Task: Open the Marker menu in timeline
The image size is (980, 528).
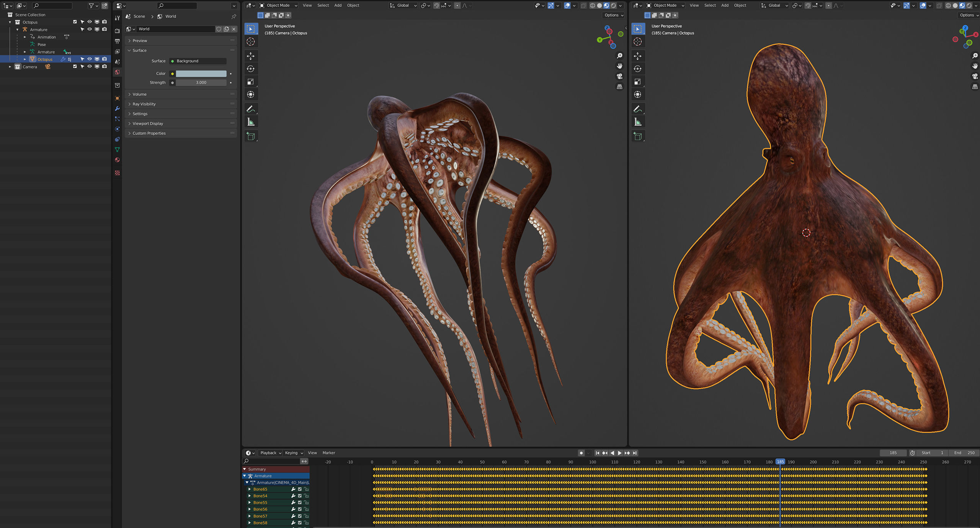Action: [x=328, y=453]
